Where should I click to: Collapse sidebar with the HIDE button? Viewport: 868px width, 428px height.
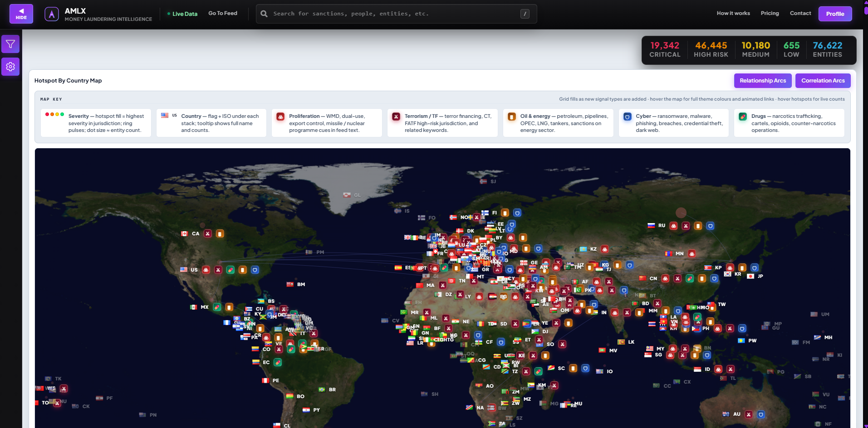(21, 14)
